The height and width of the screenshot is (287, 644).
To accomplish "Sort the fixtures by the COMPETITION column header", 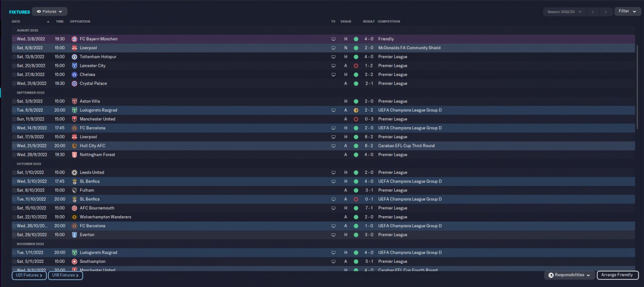I will 389,22.
